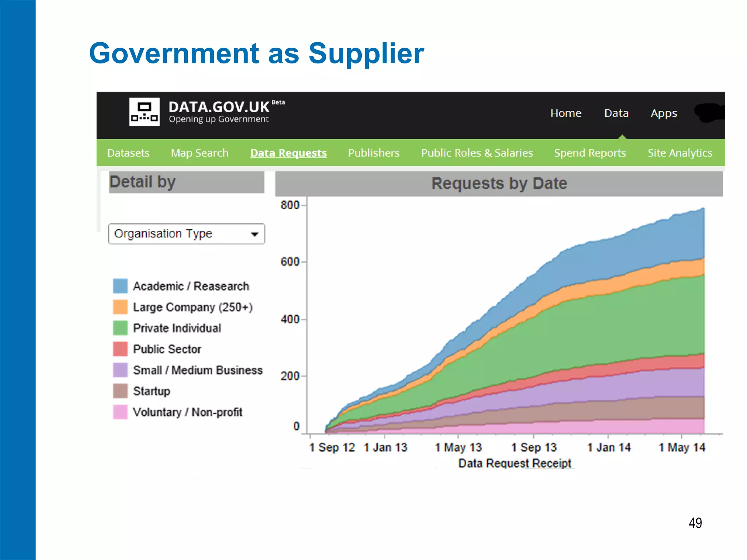The width and height of the screenshot is (747, 560).
Task: Select the 'Small / Medium Business' legend label
Action: click(x=198, y=370)
